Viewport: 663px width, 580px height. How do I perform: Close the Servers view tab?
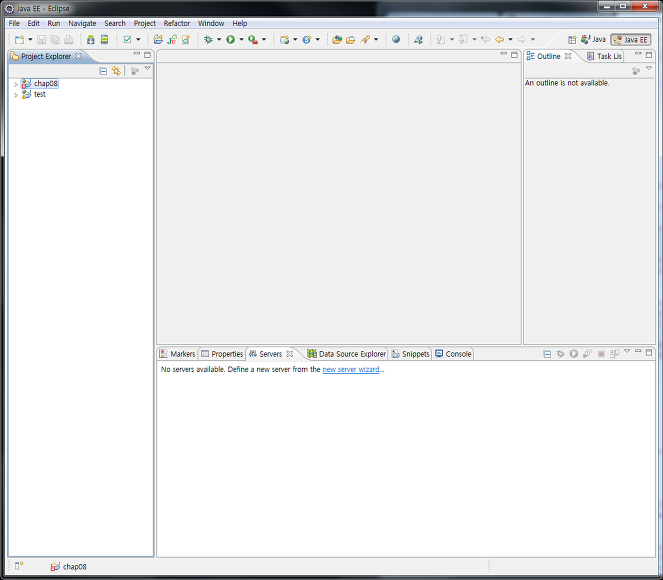[x=289, y=353]
